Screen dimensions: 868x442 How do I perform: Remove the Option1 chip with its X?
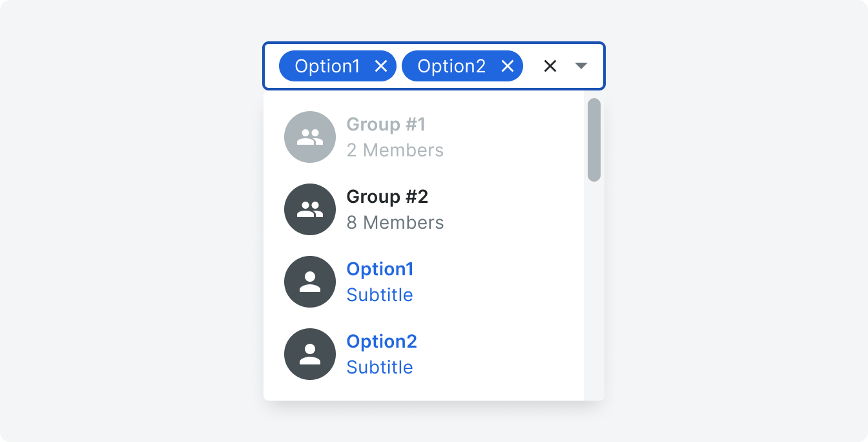click(381, 66)
